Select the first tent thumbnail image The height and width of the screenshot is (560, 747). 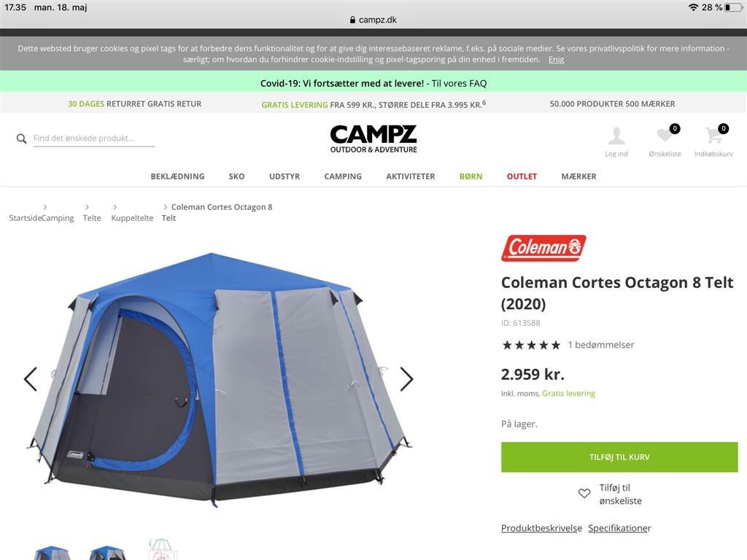[x=52, y=553]
